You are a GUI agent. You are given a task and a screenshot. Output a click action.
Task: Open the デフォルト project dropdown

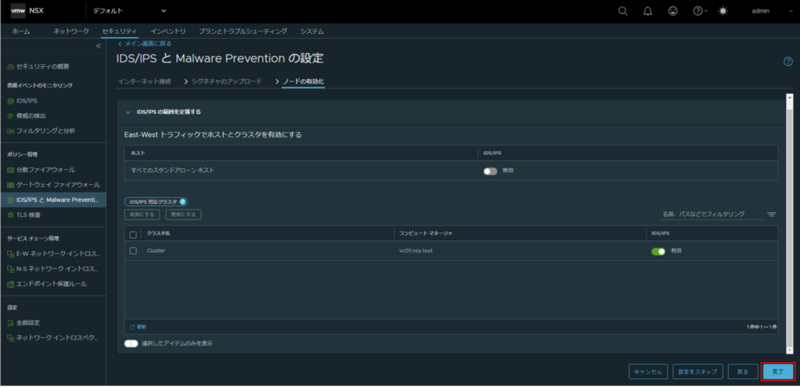coord(130,11)
